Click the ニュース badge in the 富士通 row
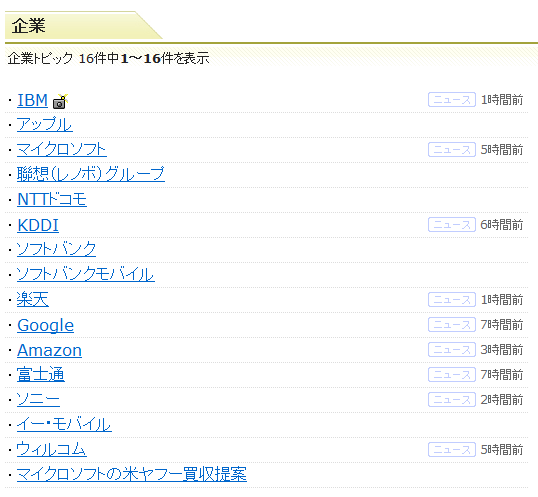Image resolution: width=538 pixels, height=497 pixels. coord(452,375)
